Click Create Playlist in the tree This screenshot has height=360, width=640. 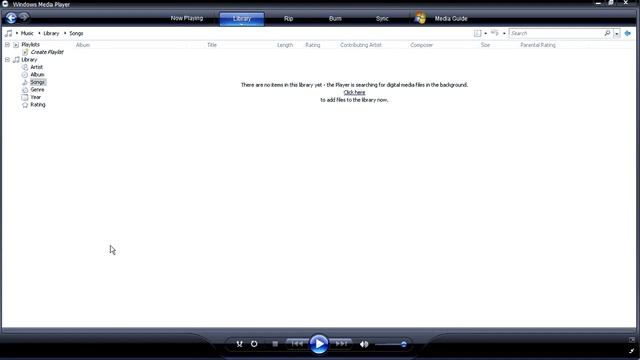pyautogui.click(x=47, y=52)
